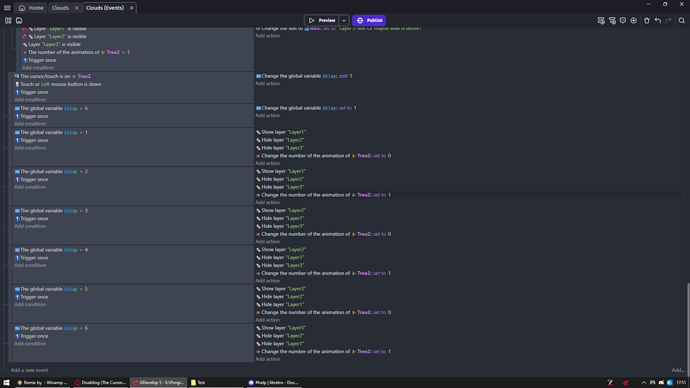Open the search in events magnifier
This screenshot has width=690, height=388.
click(682, 20)
